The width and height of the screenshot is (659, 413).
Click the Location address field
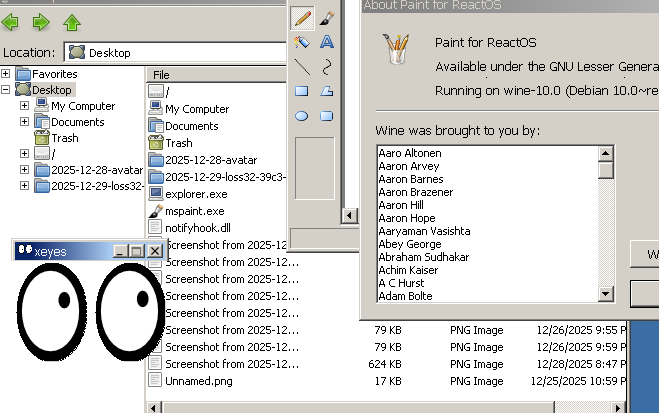[175, 53]
